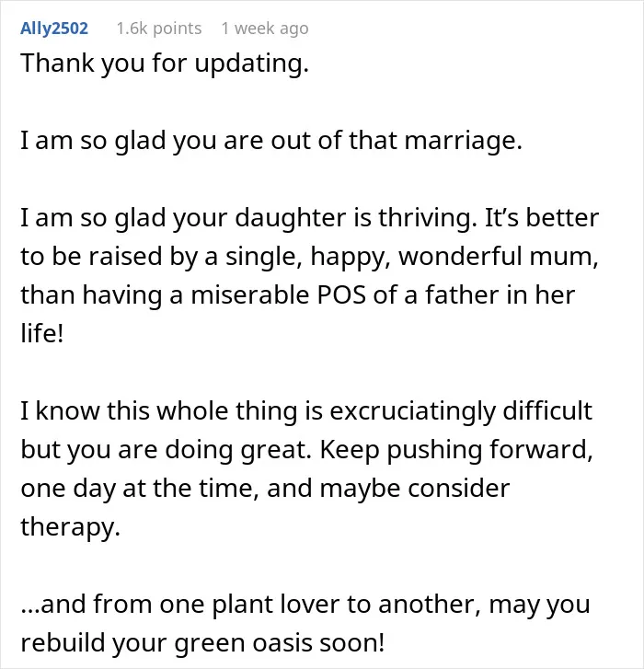The height and width of the screenshot is (669, 644).
Task: Select the 'out of that marriage' sentence
Action: 271,141
